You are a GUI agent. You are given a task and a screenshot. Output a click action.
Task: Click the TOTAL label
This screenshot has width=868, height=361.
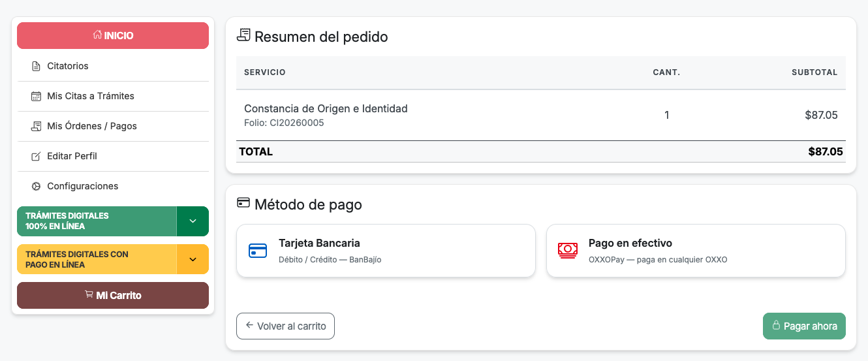pyautogui.click(x=256, y=151)
